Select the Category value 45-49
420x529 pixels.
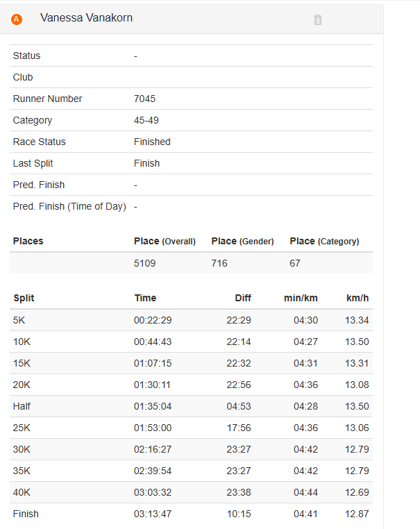click(x=146, y=120)
